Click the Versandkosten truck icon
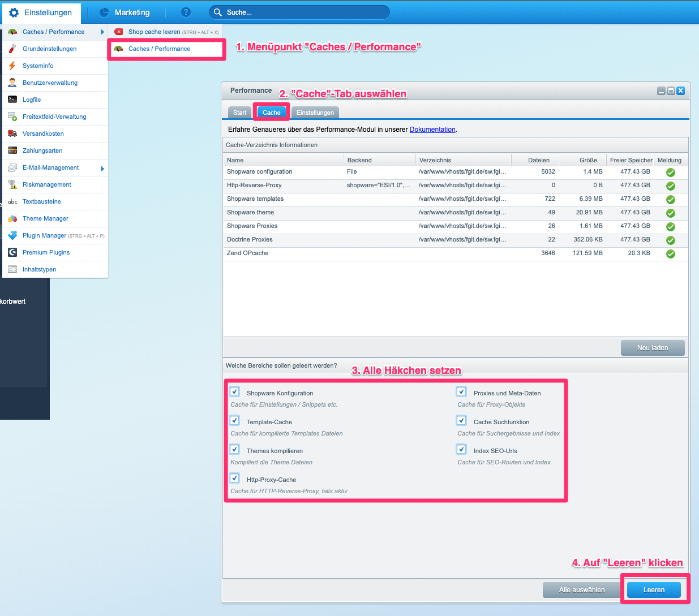This screenshot has width=699, height=616. pyautogui.click(x=12, y=134)
